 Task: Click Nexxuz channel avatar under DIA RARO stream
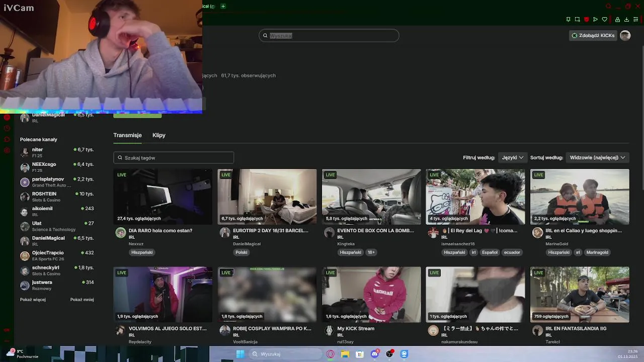(x=120, y=232)
